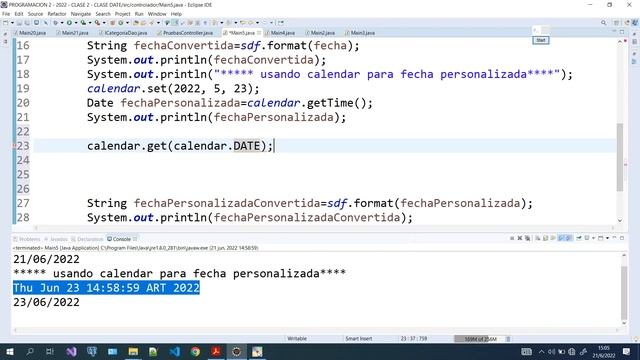Switch to PruebasController.java editor tab
Image resolution: width=640 pixels, height=360 pixels.
pyautogui.click(x=187, y=33)
